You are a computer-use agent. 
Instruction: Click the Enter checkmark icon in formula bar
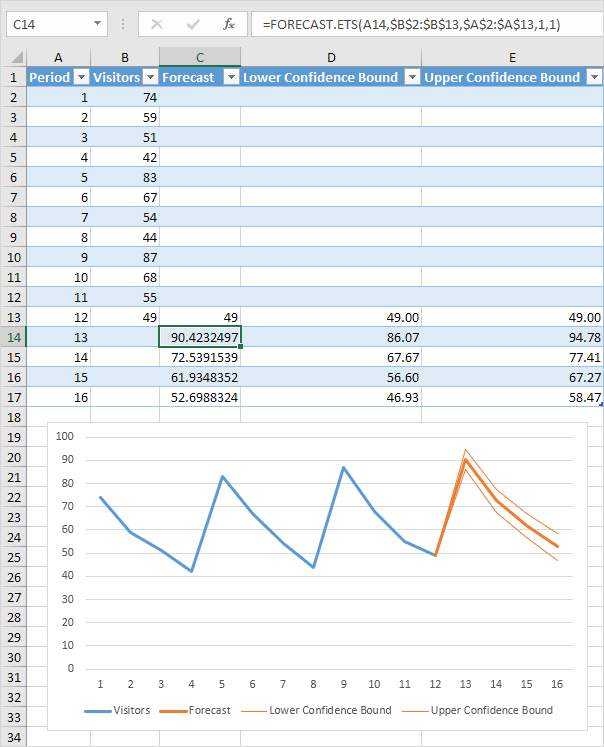point(192,22)
